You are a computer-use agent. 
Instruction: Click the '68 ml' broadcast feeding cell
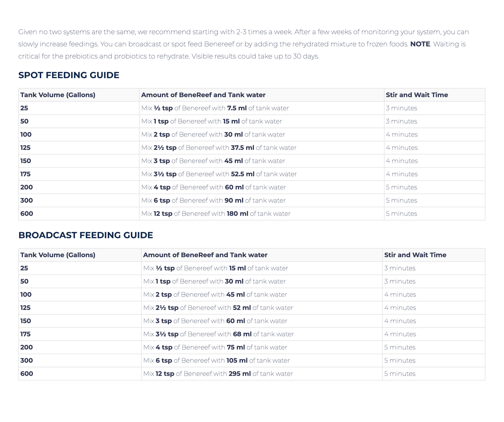pyautogui.click(x=242, y=334)
